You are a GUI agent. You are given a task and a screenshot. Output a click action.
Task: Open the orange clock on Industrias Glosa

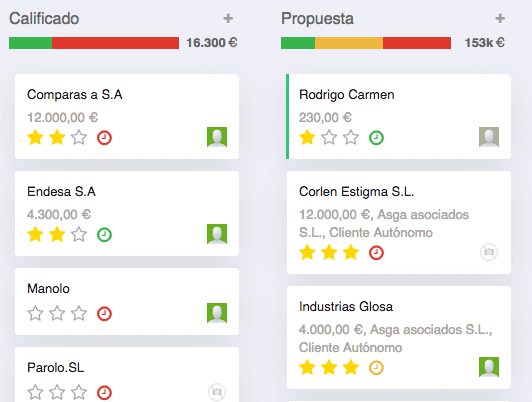coord(376,368)
